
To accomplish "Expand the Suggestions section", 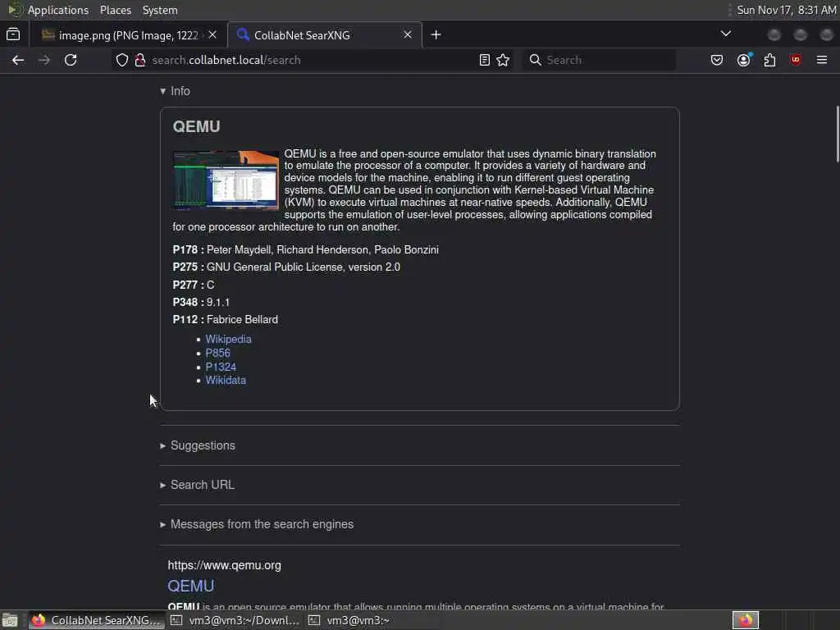I will click(198, 445).
